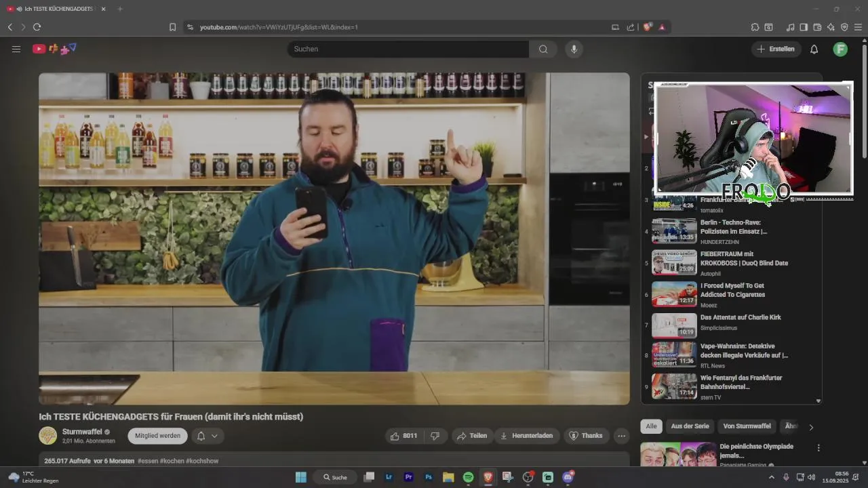Like the video with 8011 likes

point(404,436)
